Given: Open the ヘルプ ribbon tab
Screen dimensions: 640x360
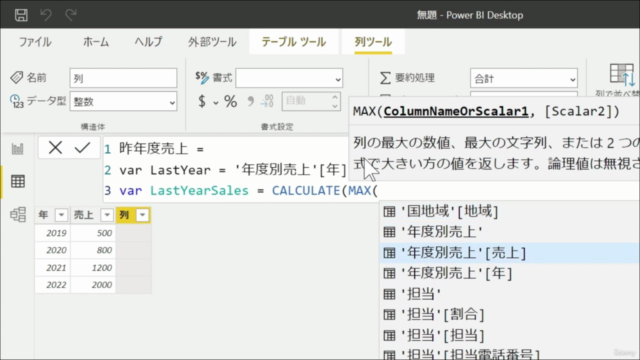Looking at the screenshot, I should 149,42.
